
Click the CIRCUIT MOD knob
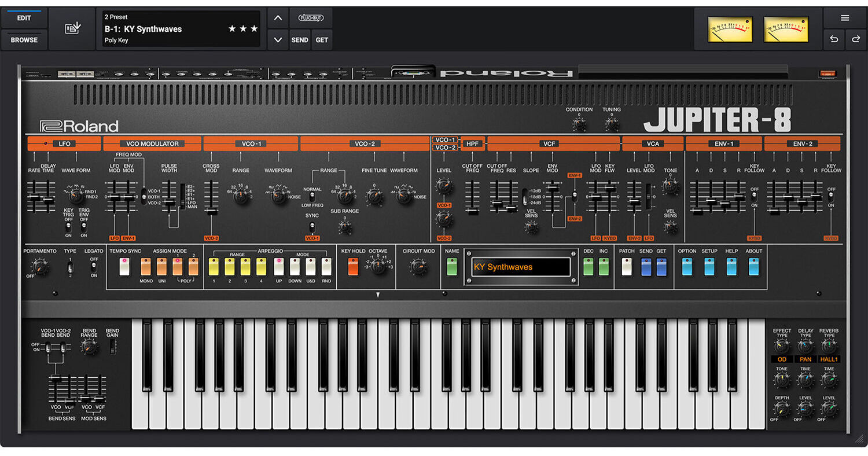point(417,267)
